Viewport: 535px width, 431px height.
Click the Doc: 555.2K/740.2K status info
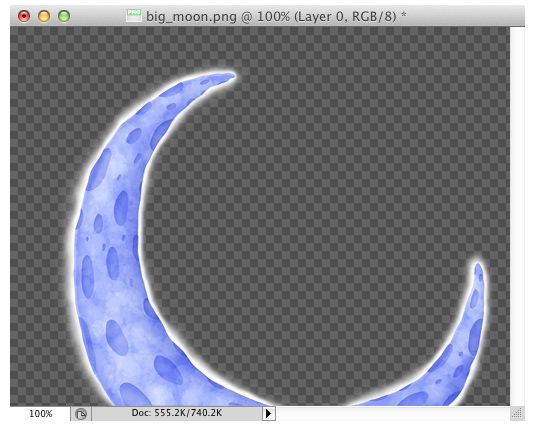coord(177,413)
